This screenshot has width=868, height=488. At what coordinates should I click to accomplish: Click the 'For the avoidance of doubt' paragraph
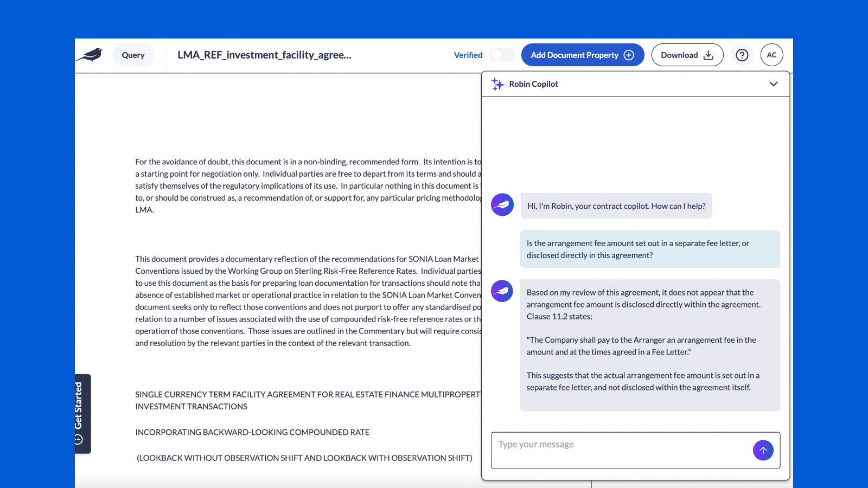308,185
